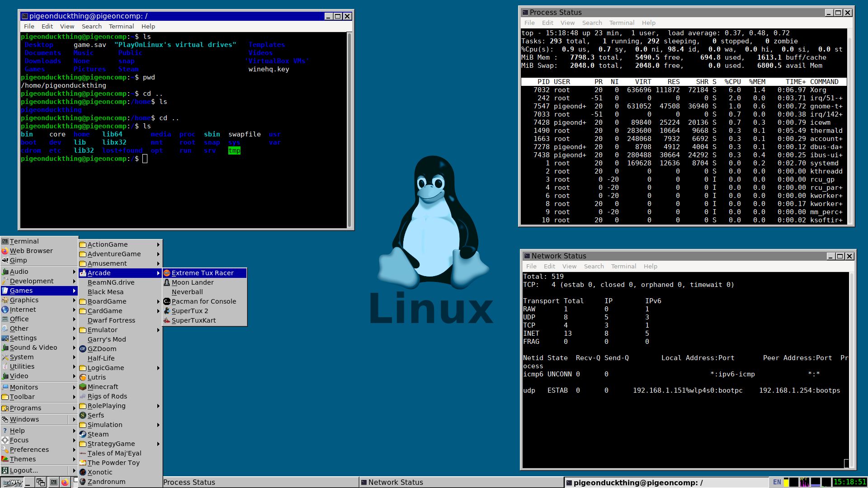Start Xonotic from the Games menu
Image resolution: width=868 pixels, height=488 pixels.
point(100,472)
